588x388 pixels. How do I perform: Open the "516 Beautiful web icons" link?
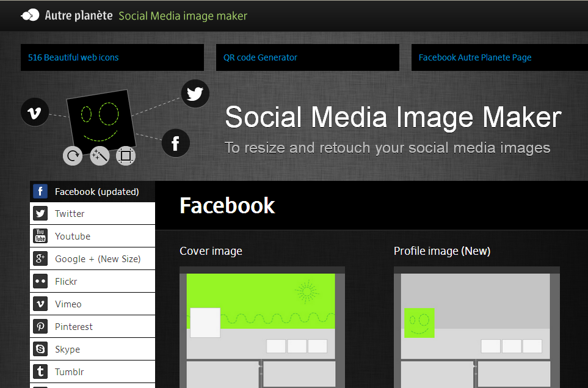pyautogui.click(x=73, y=57)
